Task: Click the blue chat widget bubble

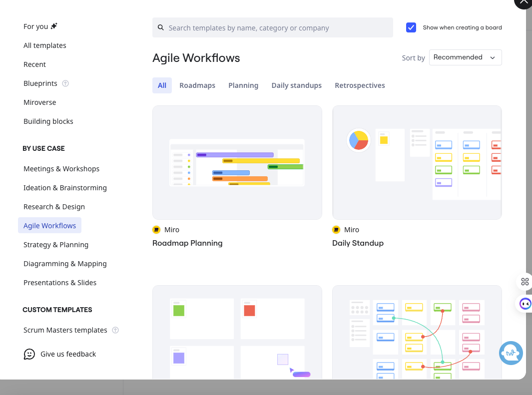Action: [511, 353]
